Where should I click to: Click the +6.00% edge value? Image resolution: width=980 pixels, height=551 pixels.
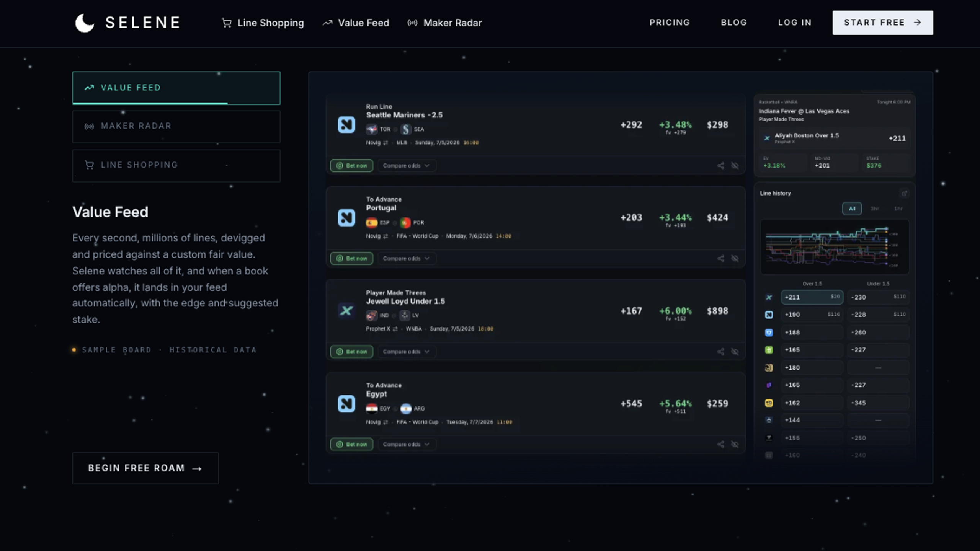pos(675,311)
